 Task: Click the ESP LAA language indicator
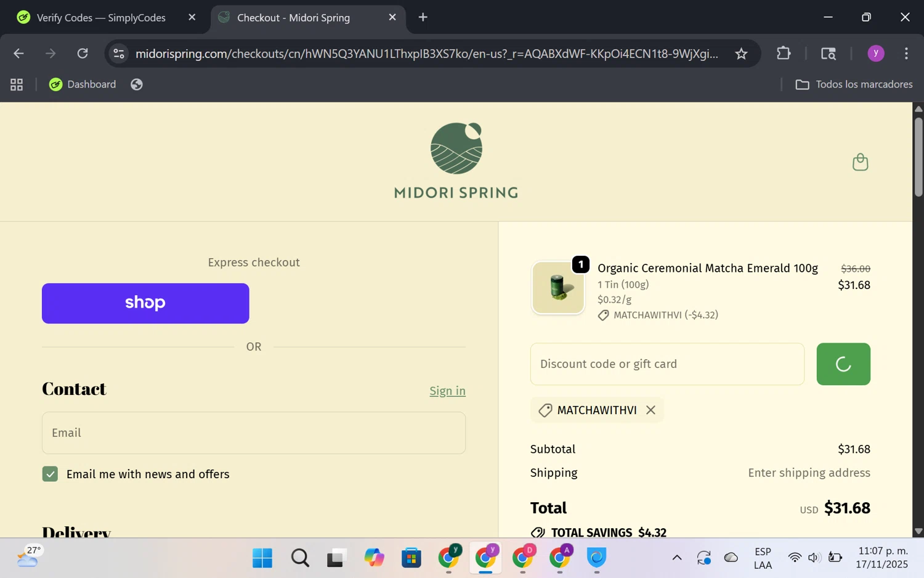pos(763,558)
